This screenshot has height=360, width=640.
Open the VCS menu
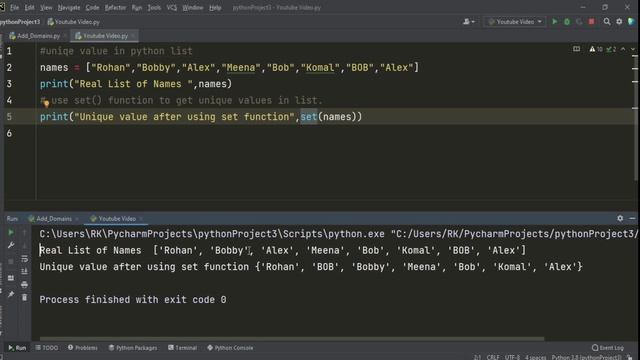coord(172,7)
